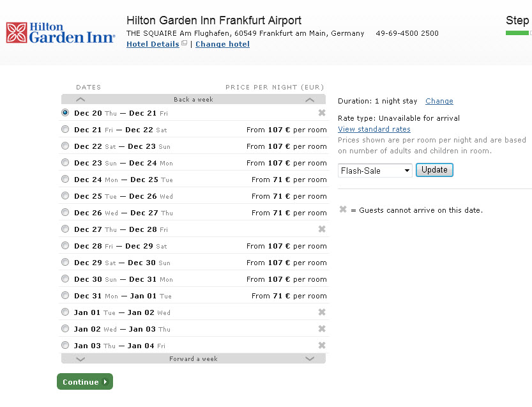
Task: Click right up-chevron on Back a week bar
Action: (x=310, y=100)
